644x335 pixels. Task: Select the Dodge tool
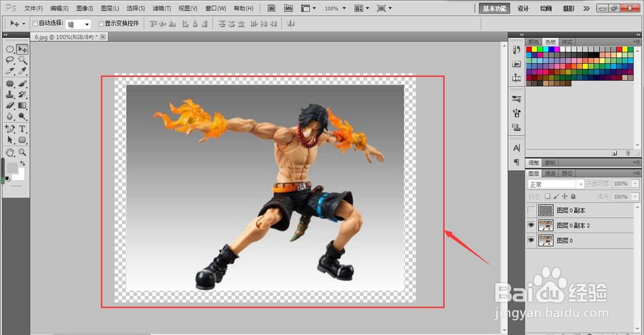22,117
